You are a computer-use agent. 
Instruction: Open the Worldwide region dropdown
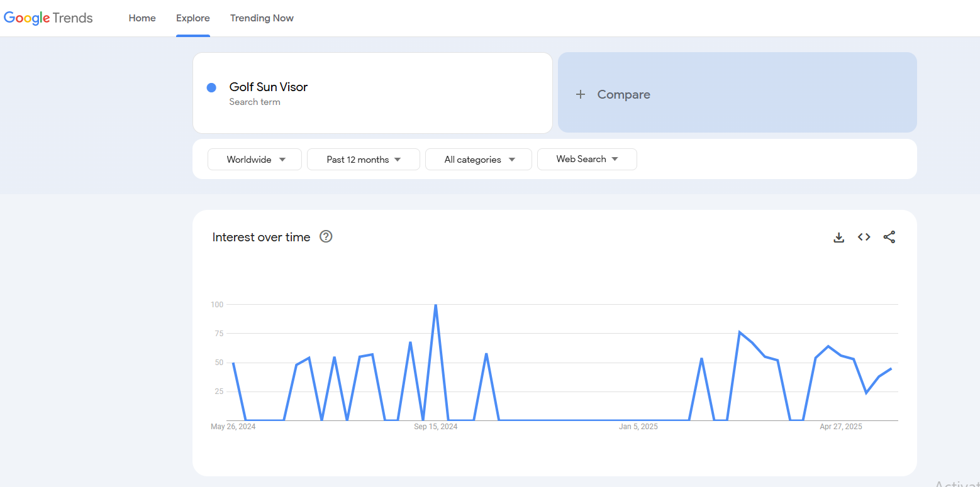pyautogui.click(x=255, y=159)
